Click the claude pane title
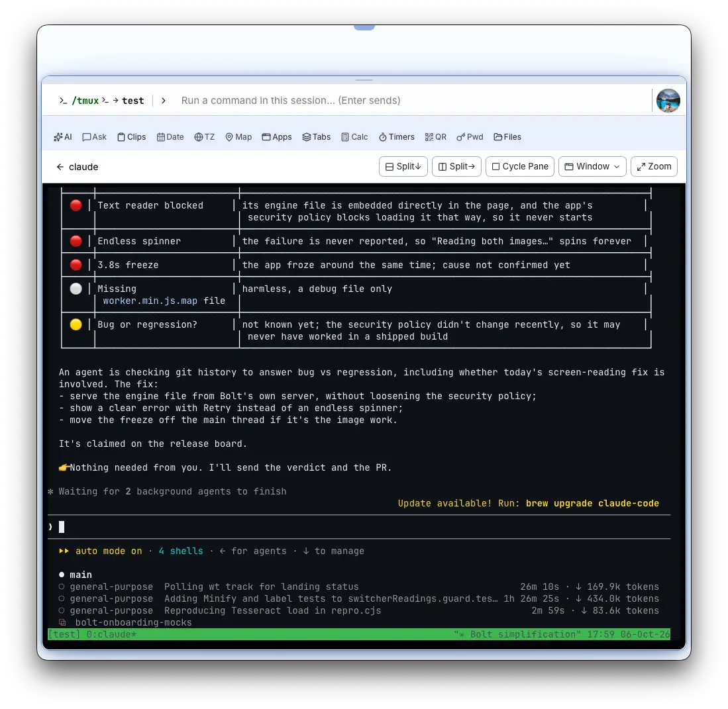Screen dimensions: 728x709 coord(83,167)
